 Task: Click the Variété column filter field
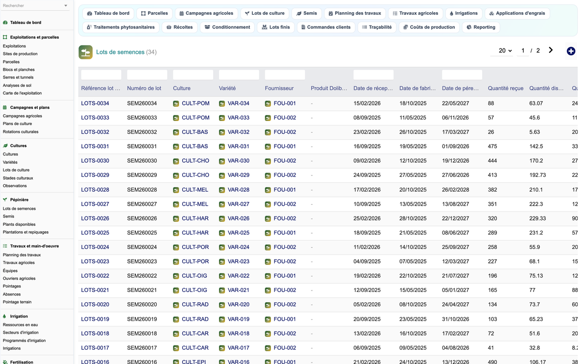239,75
